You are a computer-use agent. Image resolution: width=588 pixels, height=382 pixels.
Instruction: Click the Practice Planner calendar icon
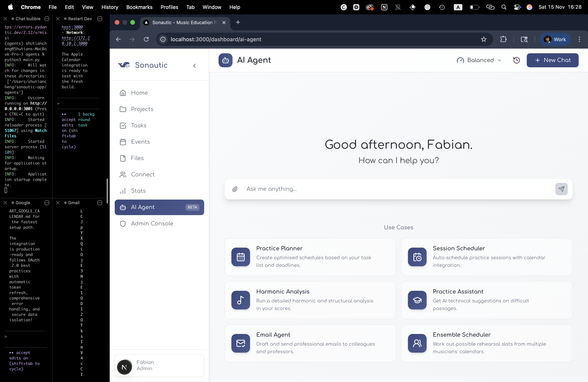coord(240,257)
